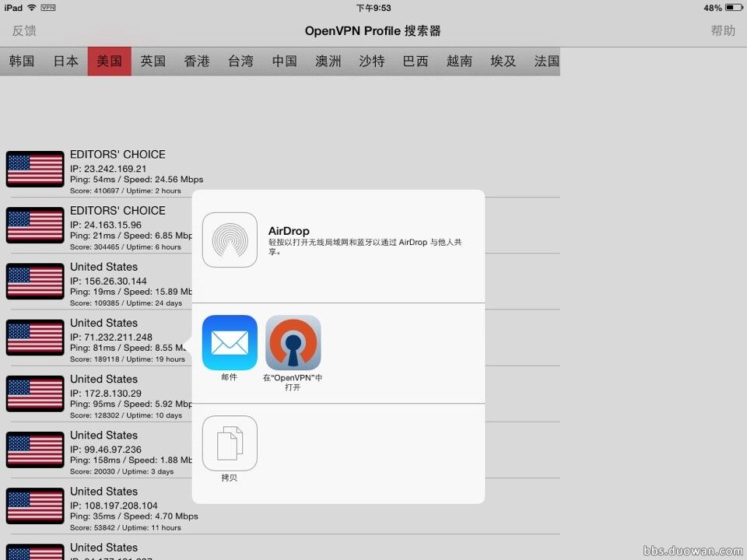
Task: Tap the flag of server 172.8.130.29
Action: (35, 394)
